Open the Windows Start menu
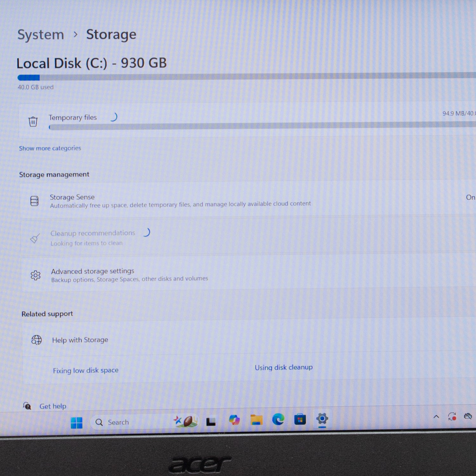 (76, 423)
